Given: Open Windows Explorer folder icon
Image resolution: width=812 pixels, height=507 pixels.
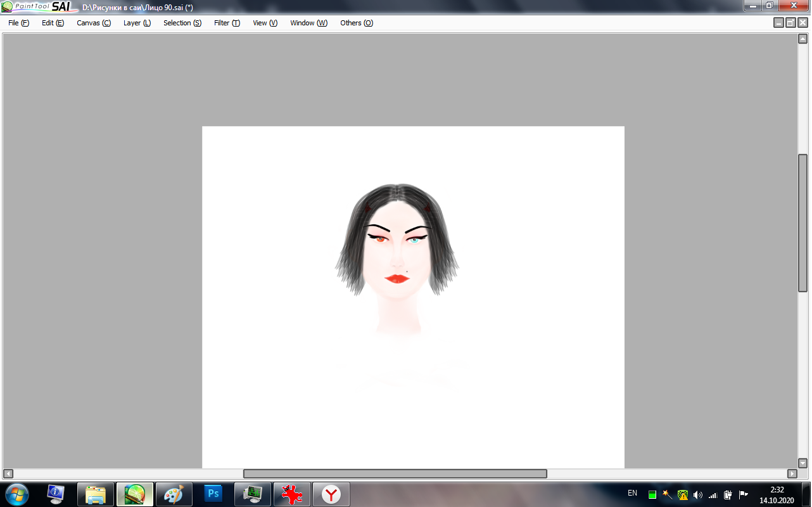Looking at the screenshot, I should pyautogui.click(x=96, y=494).
